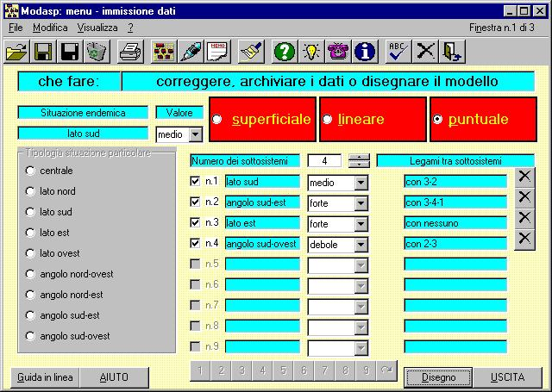The height and width of the screenshot is (392, 552).
Task: Open the Visualizza menu
Action: 97,28
